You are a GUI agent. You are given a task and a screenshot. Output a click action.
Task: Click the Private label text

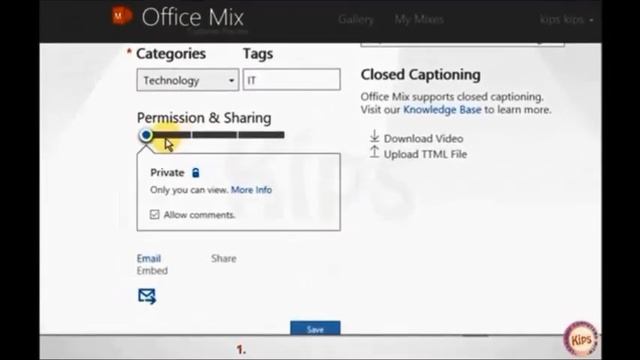tap(167, 173)
